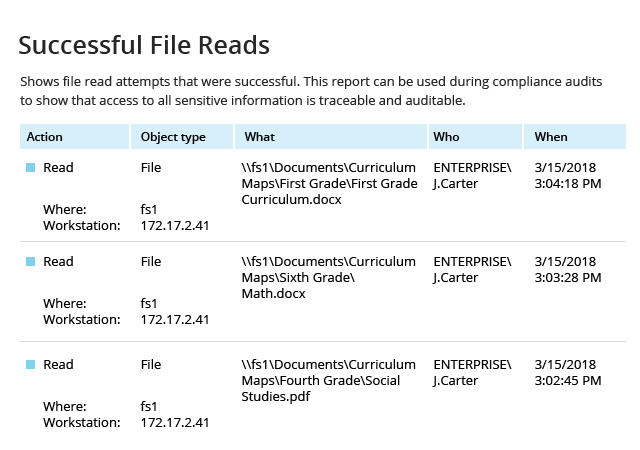Click the Who column header

pyautogui.click(x=476, y=137)
